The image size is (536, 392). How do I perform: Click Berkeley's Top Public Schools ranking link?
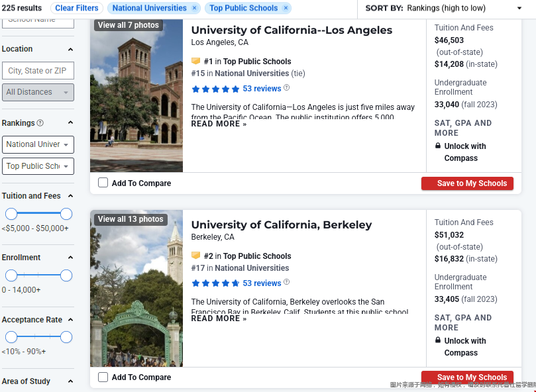pos(257,256)
